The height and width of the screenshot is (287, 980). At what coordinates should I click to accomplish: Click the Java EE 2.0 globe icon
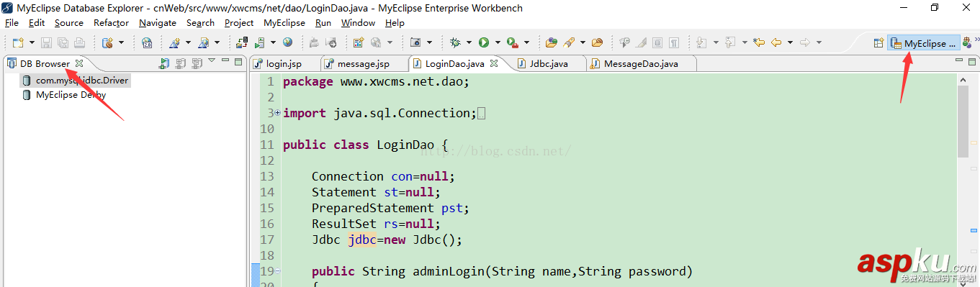[147, 42]
